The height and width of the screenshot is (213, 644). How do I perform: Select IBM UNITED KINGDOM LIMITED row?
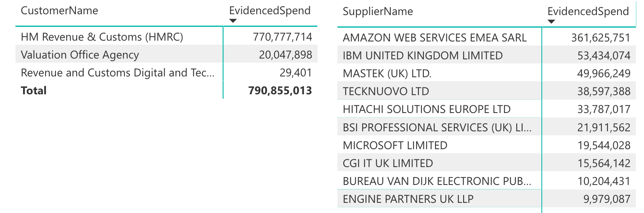coord(423,56)
